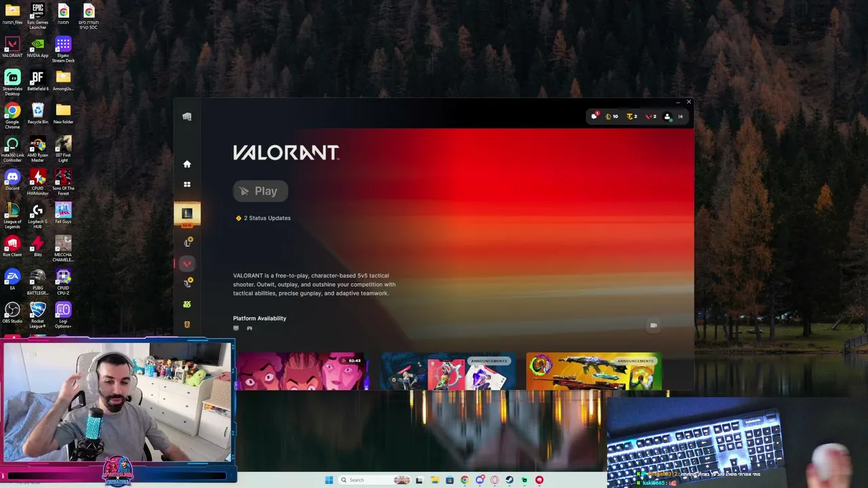
Task: Click the Platform Availability heading
Action: click(260, 319)
